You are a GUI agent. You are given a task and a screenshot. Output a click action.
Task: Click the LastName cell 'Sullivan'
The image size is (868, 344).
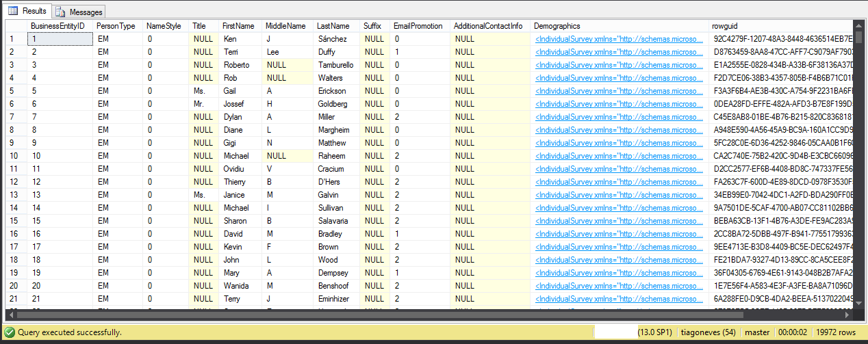(337, 208)
